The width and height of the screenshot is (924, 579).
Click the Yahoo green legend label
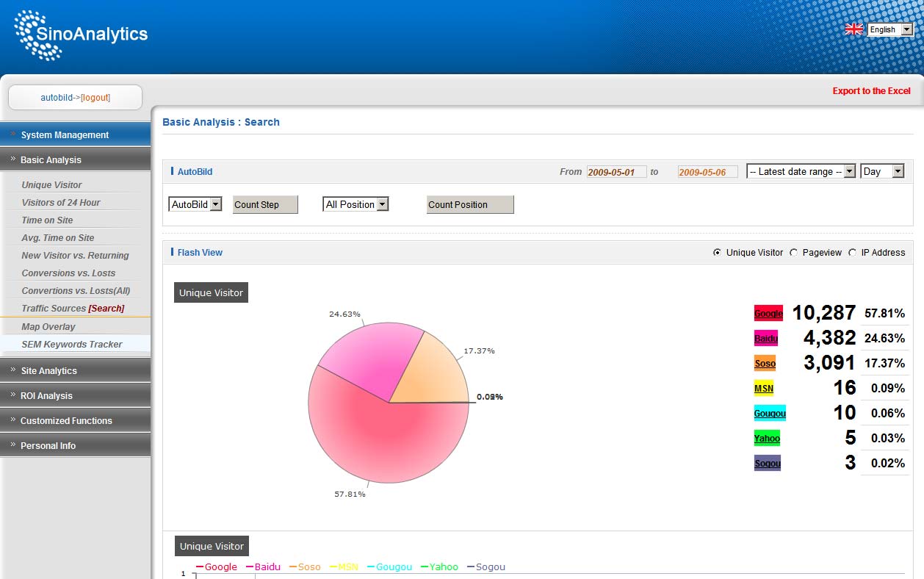767,438
